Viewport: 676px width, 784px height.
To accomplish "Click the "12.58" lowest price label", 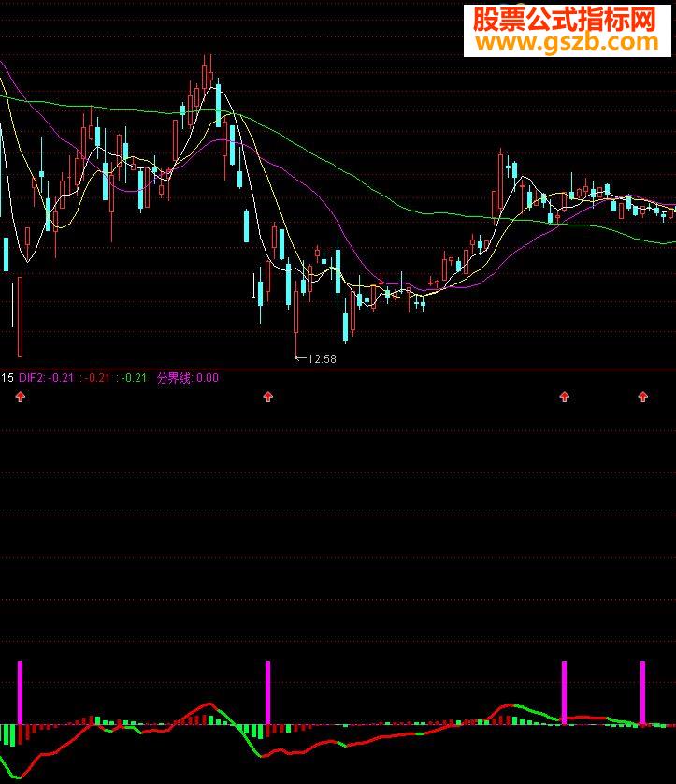I will pos(322,359).
